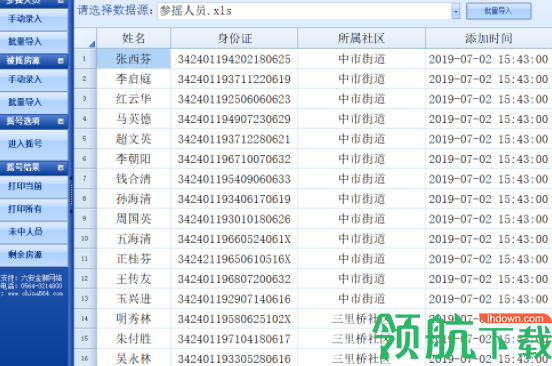Select name cell 玉兴进

tap(134, 299)
